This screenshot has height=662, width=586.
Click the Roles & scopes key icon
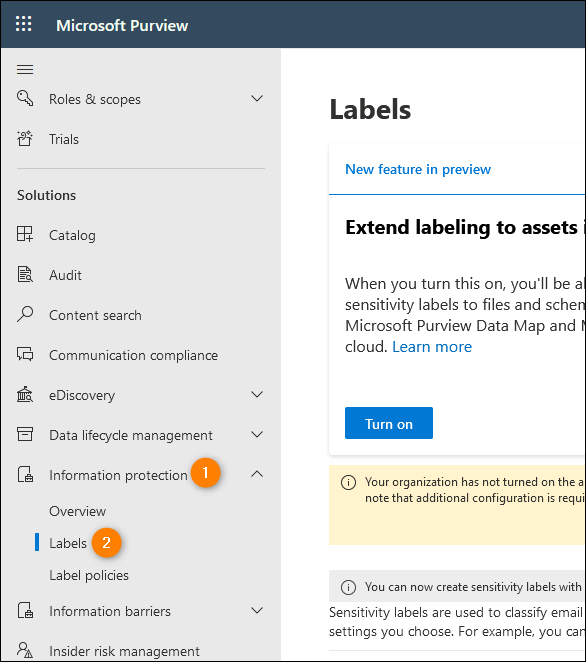click(x=25, y=98)
